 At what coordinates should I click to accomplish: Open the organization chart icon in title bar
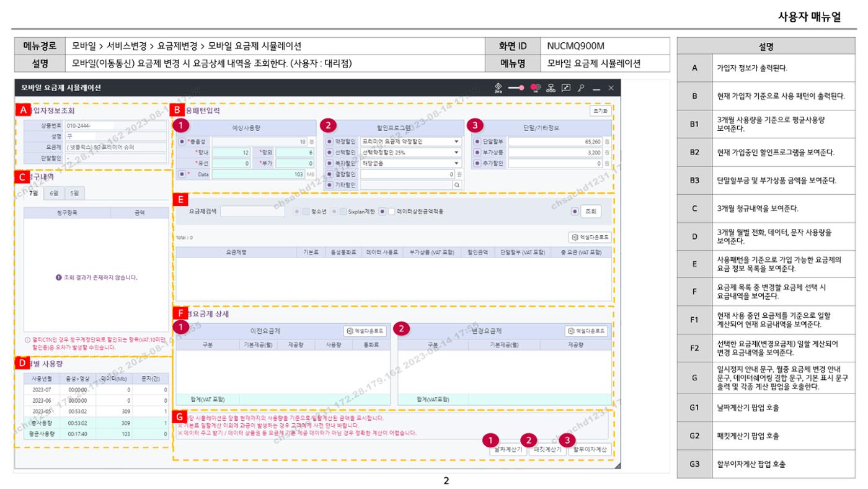(x=551, y=88)
